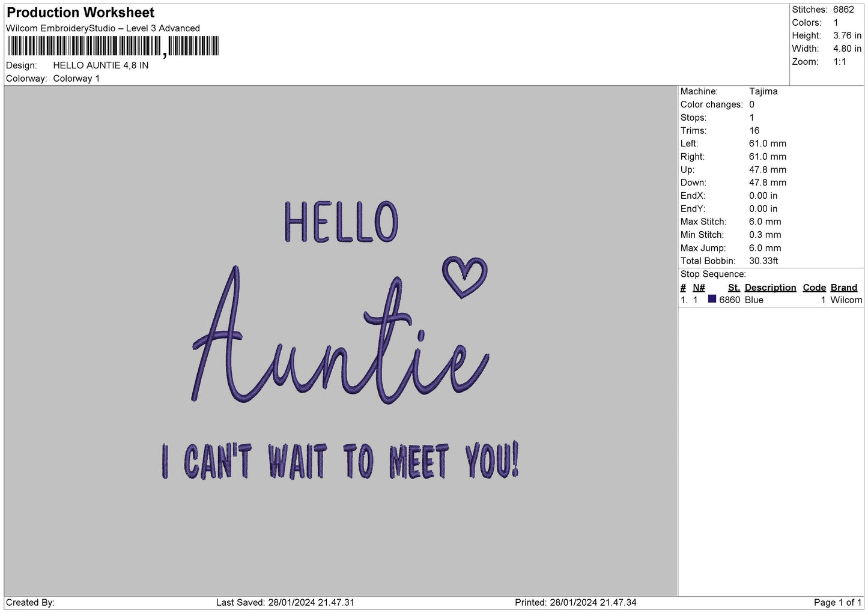Click the Brand column header
Viewport: 868px width, 613px height.
tap(844, 288)
